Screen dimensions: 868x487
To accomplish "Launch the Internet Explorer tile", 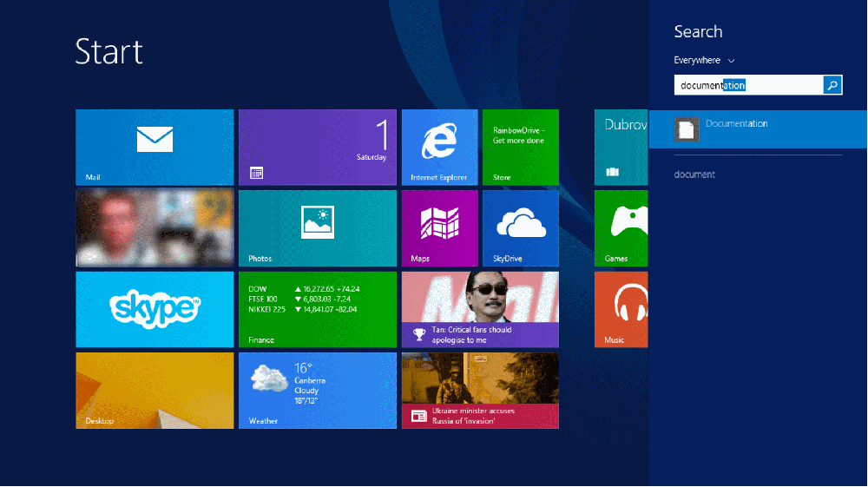I will 439,148.
